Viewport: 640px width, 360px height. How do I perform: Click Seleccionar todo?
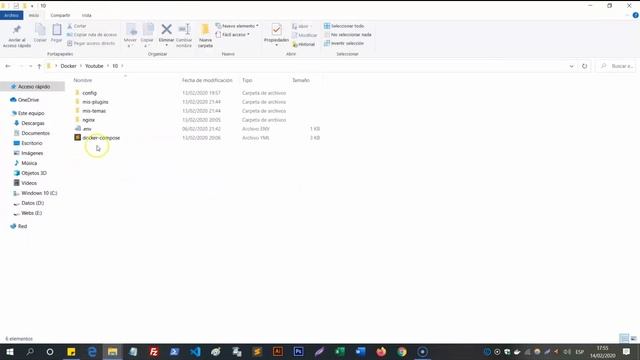[x=344, y=26]
